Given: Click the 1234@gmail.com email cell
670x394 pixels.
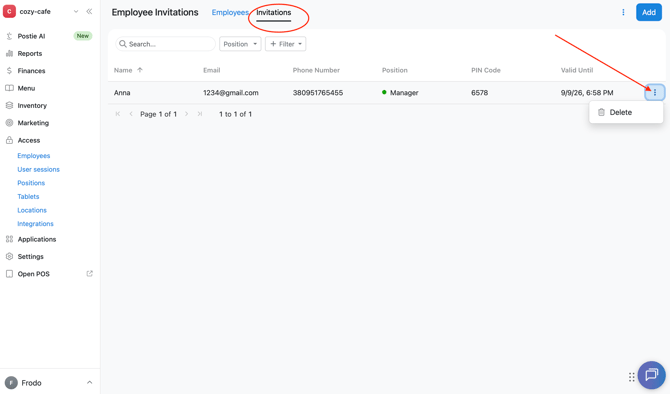Looking at the screenshot, I should 231,93.
